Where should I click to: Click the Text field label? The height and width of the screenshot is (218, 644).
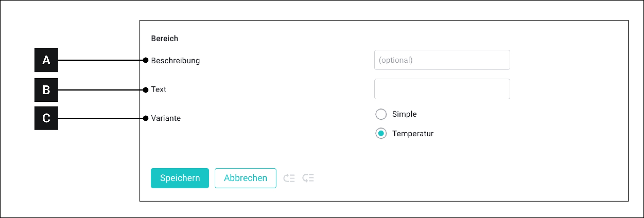[158, 89]
